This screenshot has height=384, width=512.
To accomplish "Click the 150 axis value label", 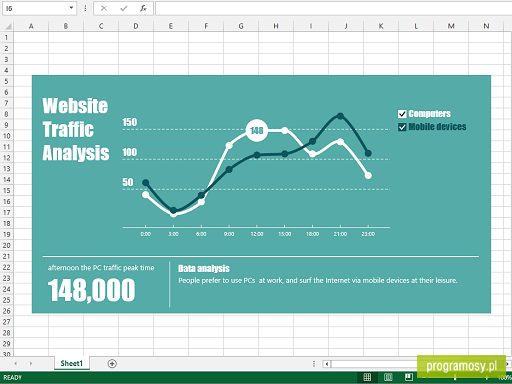I will 129,122.
